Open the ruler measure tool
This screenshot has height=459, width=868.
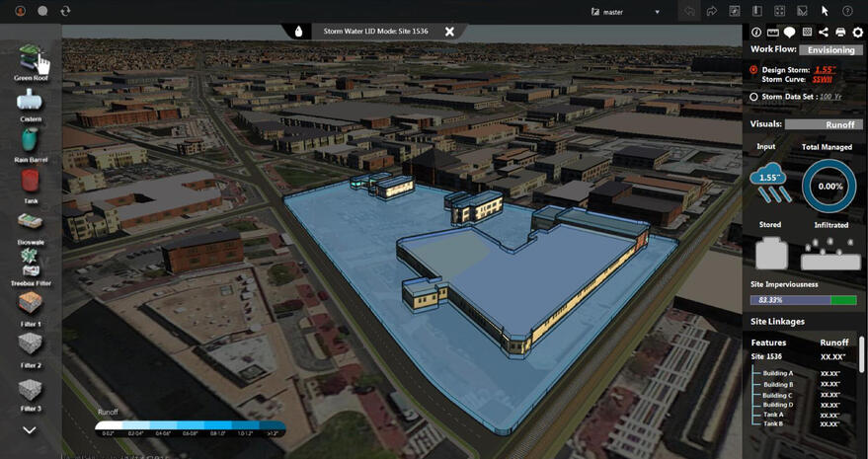pos(773,33)
